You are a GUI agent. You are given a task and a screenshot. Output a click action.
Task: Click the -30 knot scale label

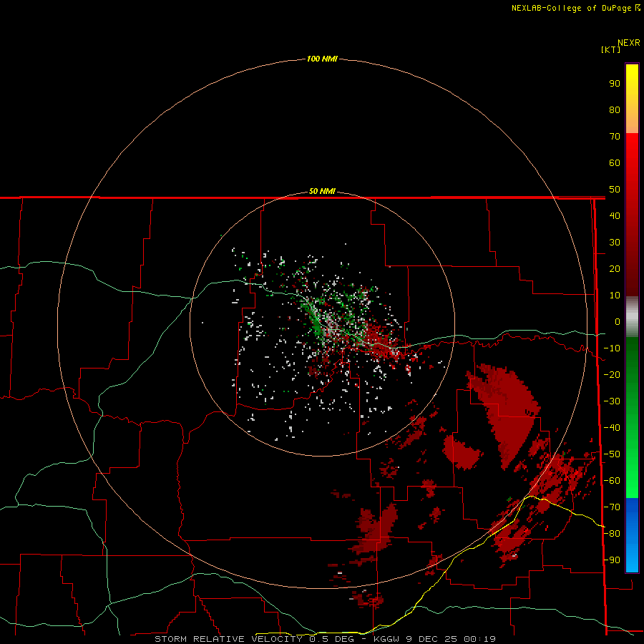click(x=612, y=401)
